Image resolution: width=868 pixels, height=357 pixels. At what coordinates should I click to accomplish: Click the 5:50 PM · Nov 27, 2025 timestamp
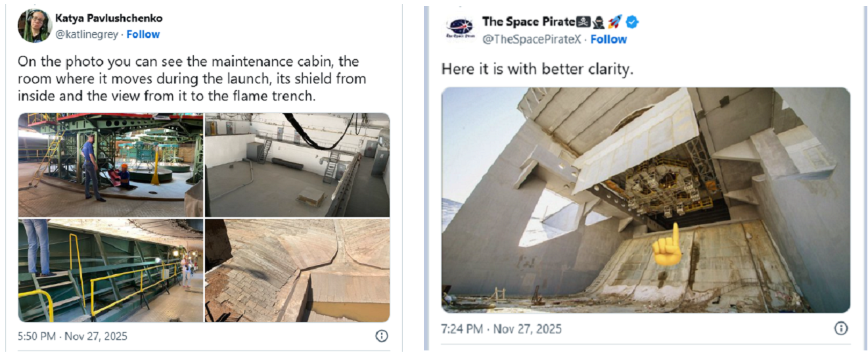pyautogui.click(x=73, y=337)
